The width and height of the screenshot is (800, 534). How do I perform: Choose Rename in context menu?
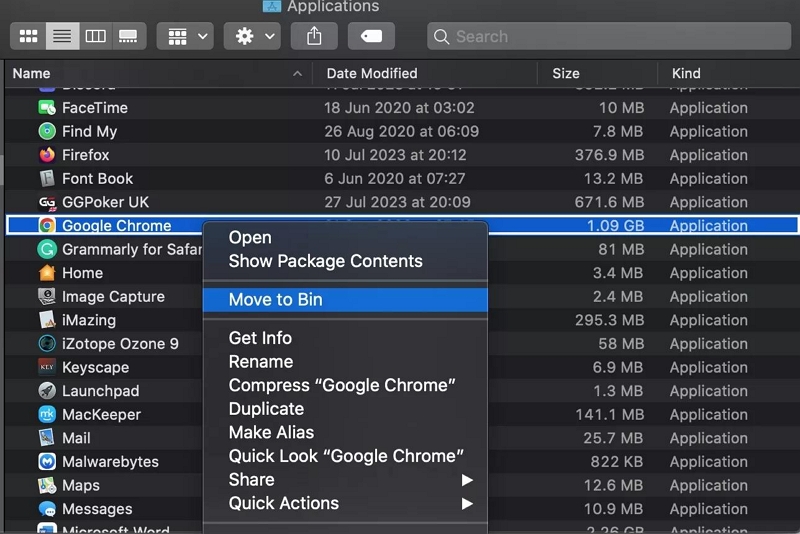(x=345, y=362)
